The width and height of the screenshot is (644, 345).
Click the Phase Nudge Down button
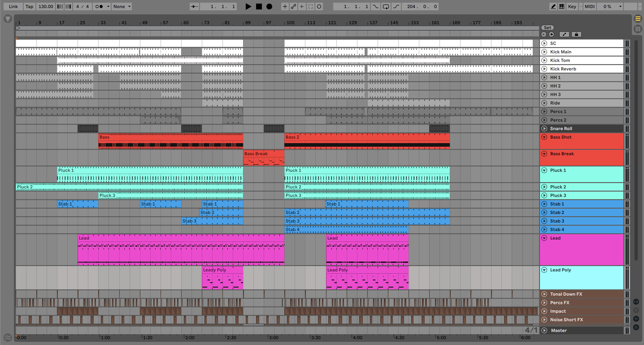[x=60, y=7]
